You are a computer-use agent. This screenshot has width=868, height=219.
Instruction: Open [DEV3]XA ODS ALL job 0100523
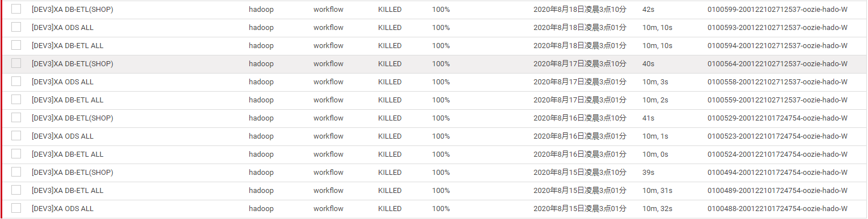(x=62, y=136)
